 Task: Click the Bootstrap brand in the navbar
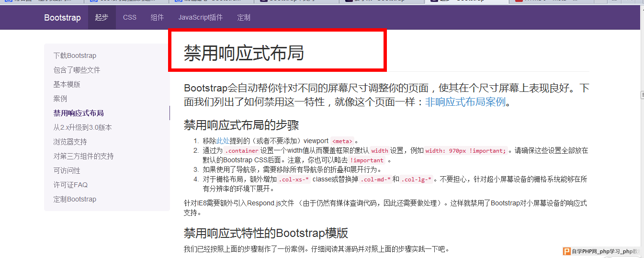pyautogui.click(x=62, y=18)
